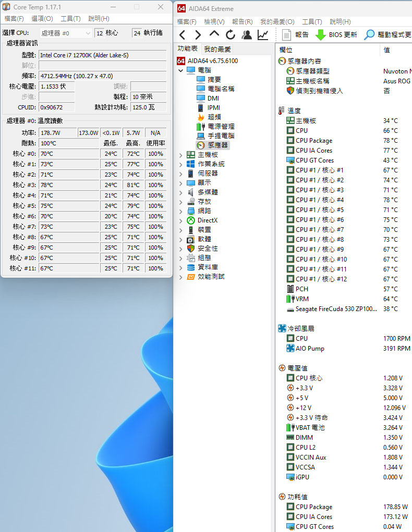This screenshot has height=532, width=412.
Task: Click the 核心電壓 1.1533 伏 field
Action: click(57, 86)
